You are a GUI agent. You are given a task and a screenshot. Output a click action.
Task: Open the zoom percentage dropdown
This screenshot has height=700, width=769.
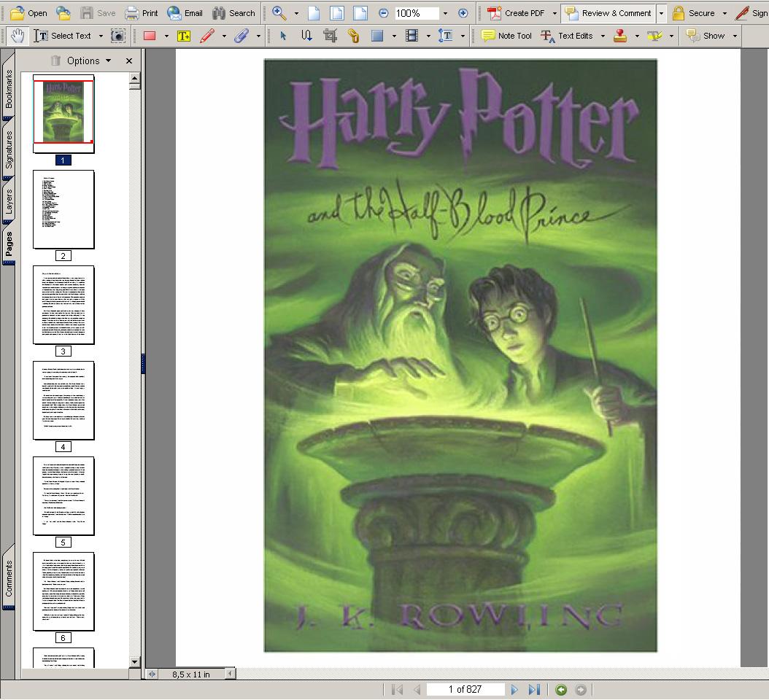pyautogui.click(x=445, y=13)
